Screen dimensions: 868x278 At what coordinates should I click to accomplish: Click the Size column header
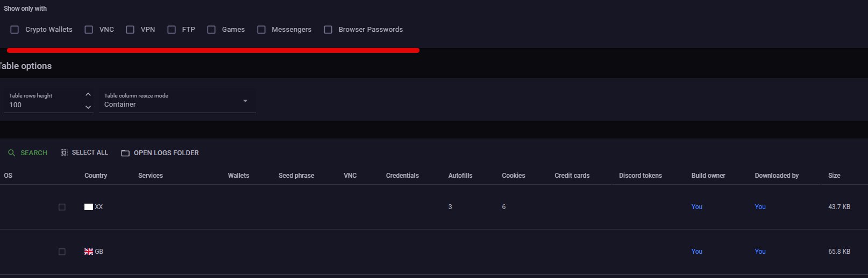pos(834,176)
